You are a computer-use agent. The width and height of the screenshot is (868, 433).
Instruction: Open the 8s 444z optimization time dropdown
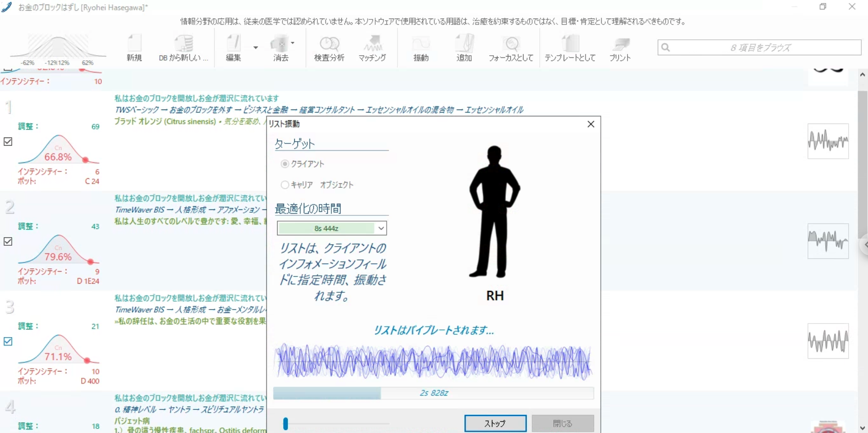(x=381, y=228)
